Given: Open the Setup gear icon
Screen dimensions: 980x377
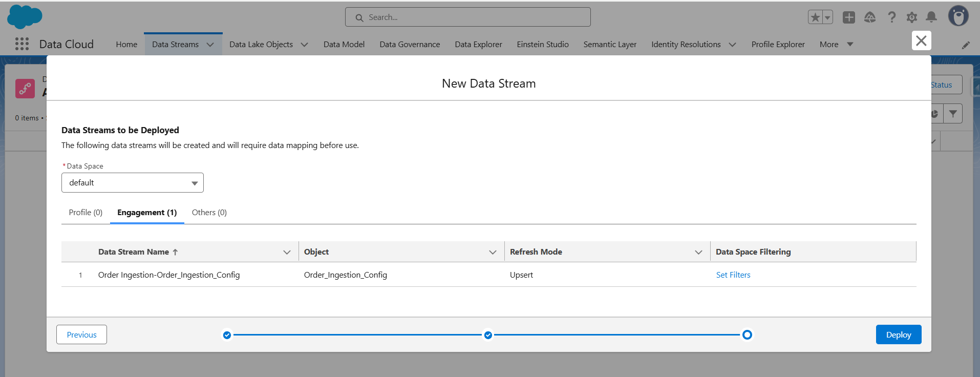Looking at the screenshot, I should coord(911,17).
